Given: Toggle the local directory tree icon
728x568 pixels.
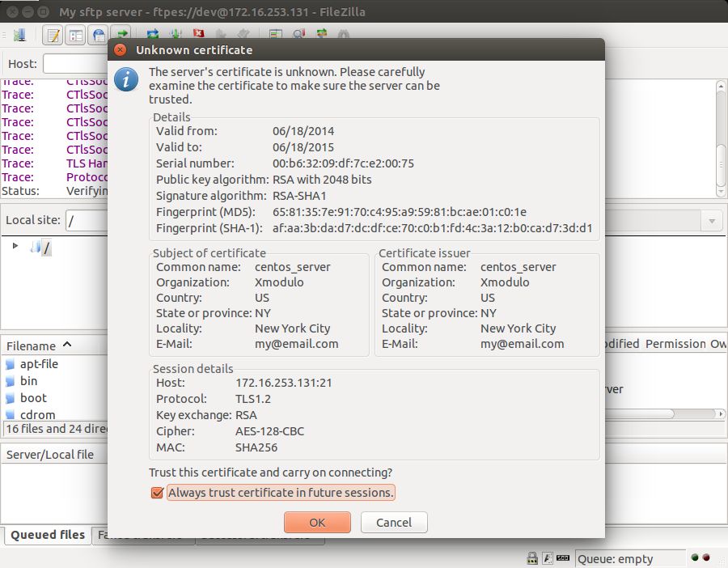Looking at the screenshot, I should click(75, 35).
